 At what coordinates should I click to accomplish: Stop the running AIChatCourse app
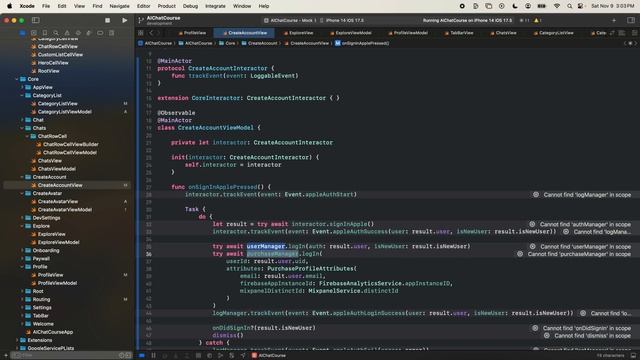107,20
